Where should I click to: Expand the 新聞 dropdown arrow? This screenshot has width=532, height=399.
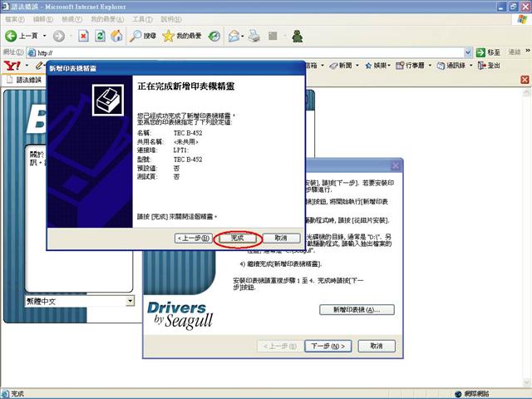(357, 66)
